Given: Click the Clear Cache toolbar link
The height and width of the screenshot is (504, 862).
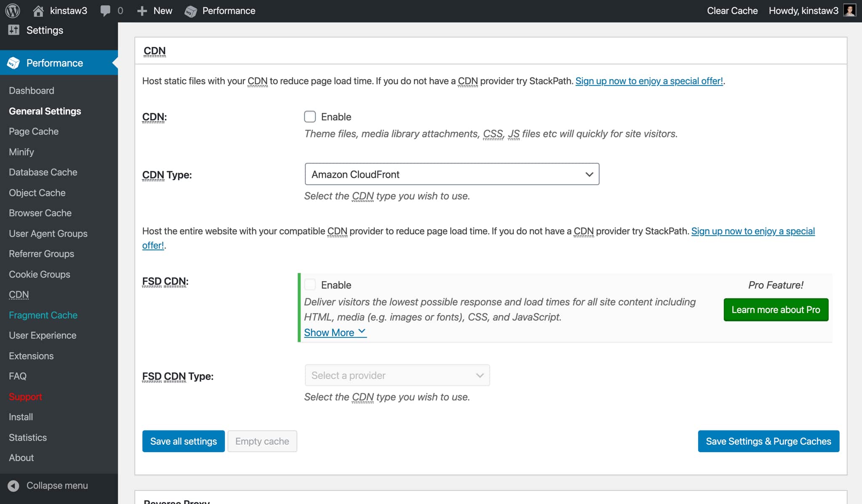Looking at the screenshot, I should tap(732, 10).
